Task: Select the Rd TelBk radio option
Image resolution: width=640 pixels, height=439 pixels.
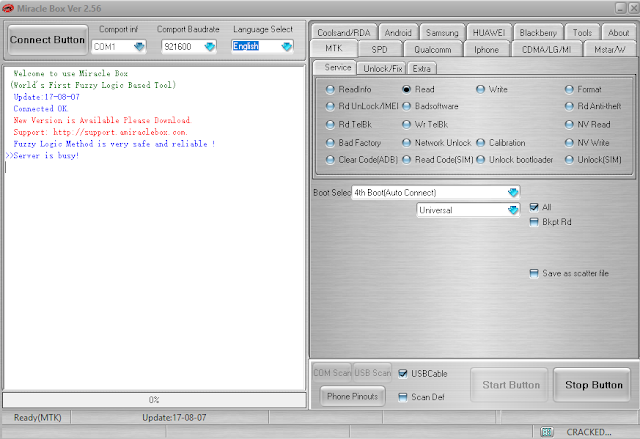Action: coord(349,124)
